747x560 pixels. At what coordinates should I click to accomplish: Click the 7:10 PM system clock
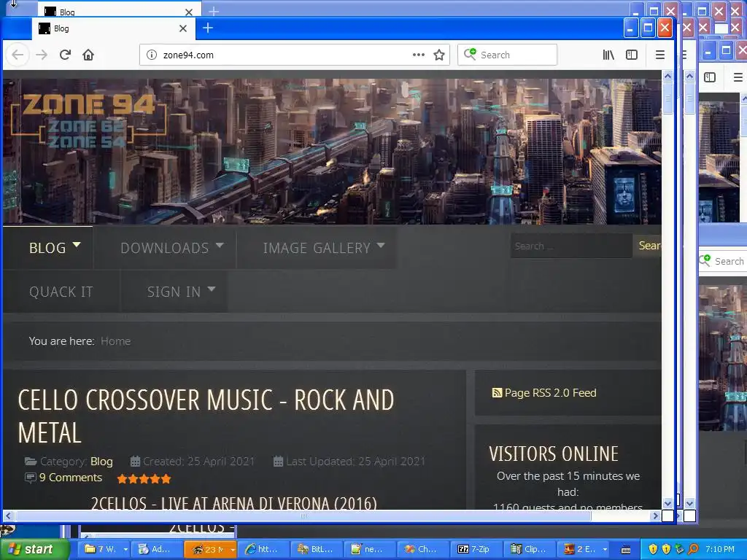pos(719,549)
